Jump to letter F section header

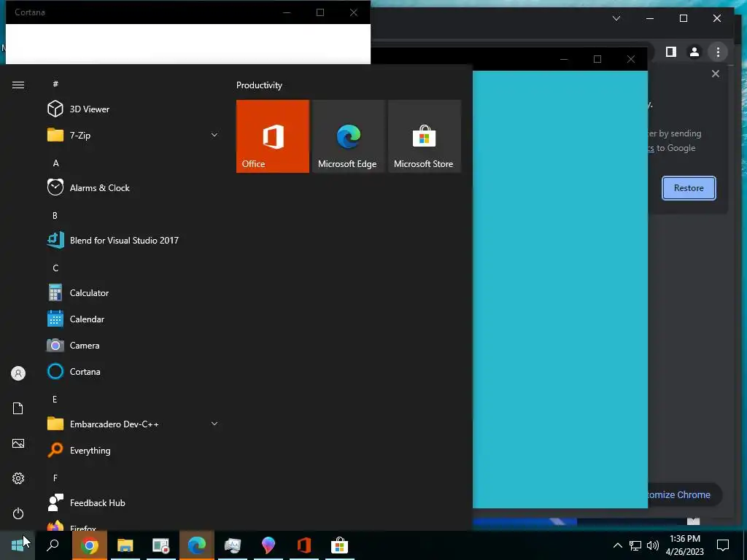55,478
